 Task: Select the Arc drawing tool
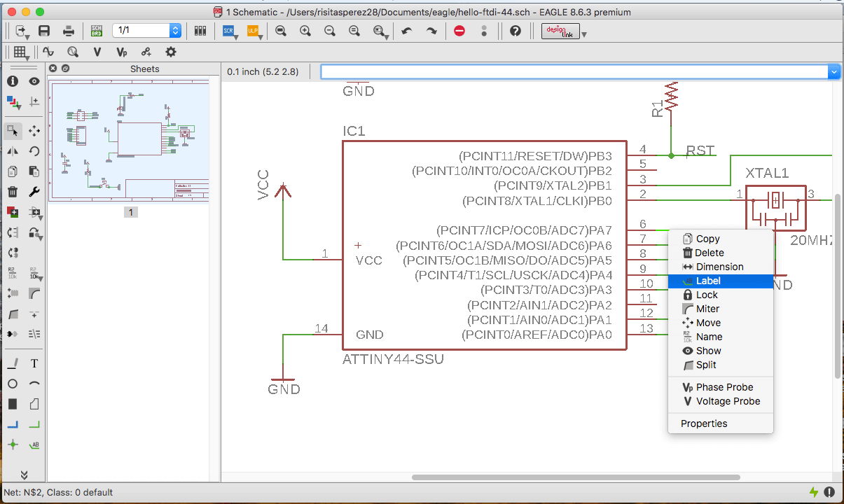(34, 384)
